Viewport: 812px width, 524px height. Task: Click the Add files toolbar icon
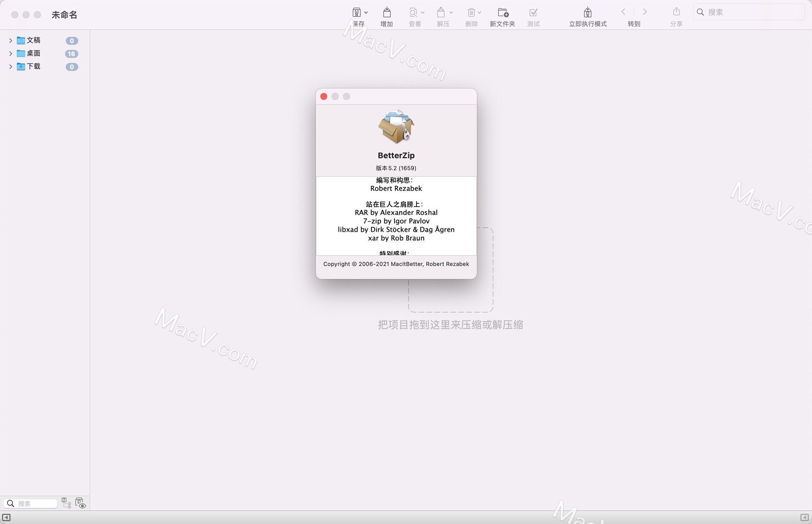(x=387, y=12)
